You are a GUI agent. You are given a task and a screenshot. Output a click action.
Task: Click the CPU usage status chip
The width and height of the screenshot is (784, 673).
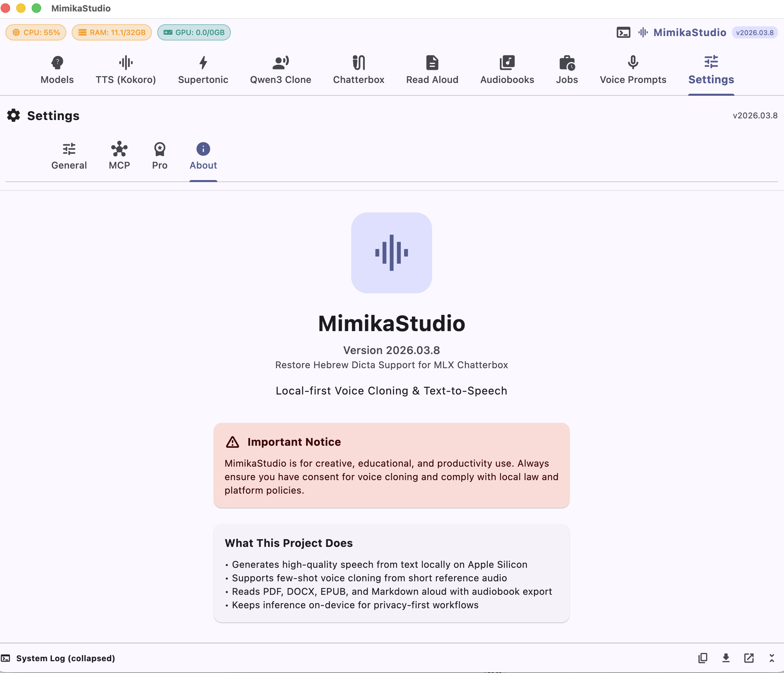[36, 33]
